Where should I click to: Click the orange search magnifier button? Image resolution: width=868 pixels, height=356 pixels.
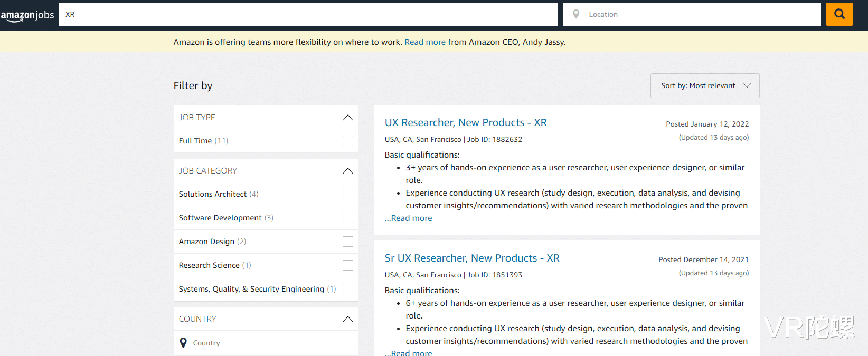click(839, 14)
